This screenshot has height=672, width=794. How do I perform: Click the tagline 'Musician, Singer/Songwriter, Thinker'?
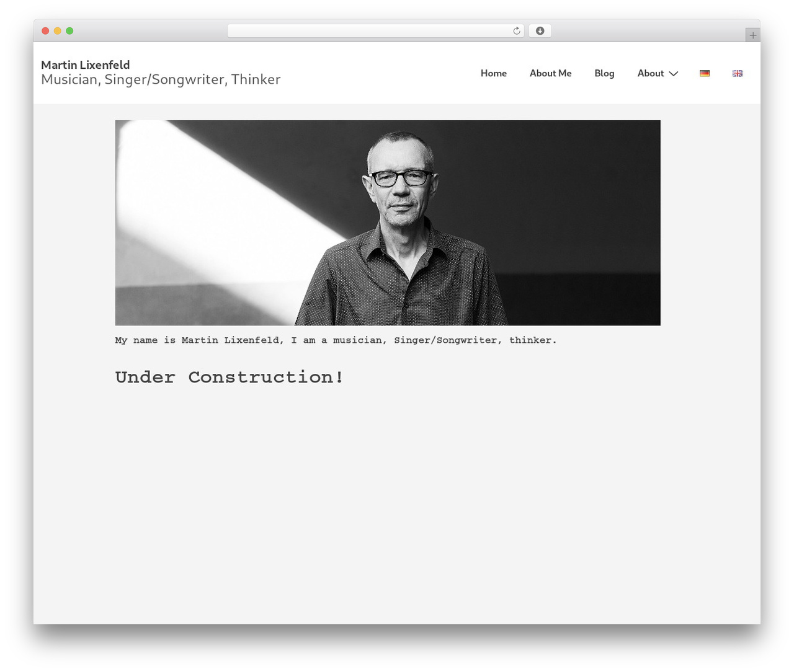tap(161, 79)
